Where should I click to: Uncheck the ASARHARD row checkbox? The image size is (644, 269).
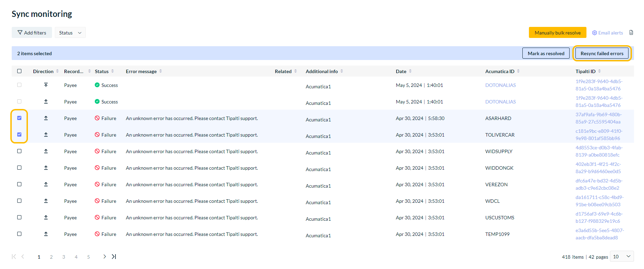19,118
